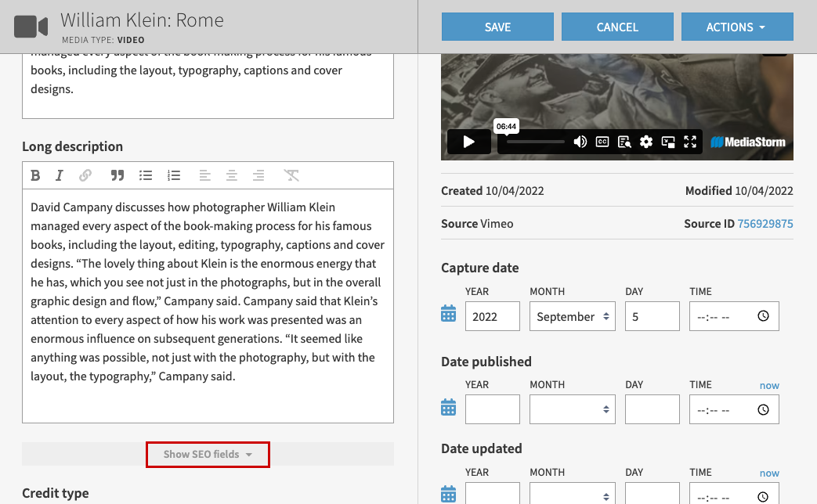
Task: Open video player settings gear
Action: pos(646,142)
